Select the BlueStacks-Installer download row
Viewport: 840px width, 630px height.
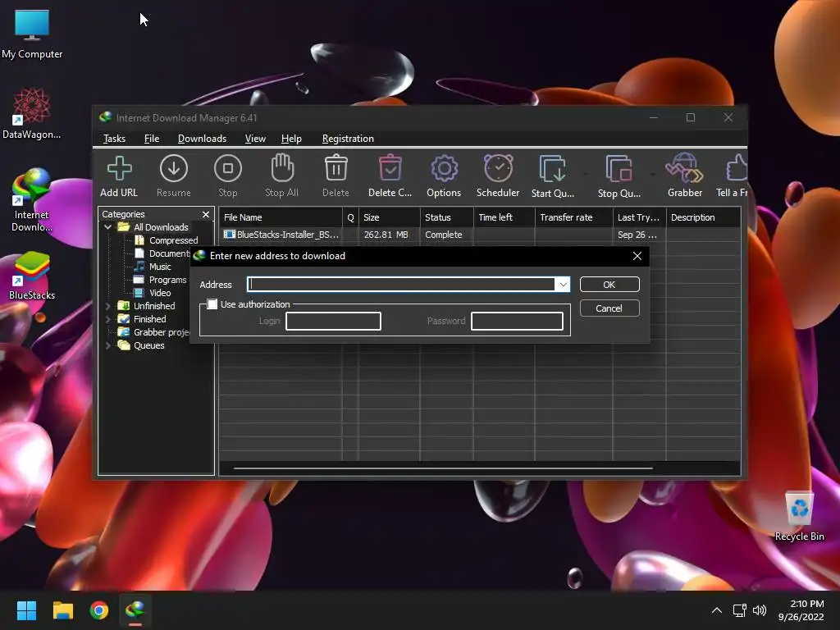[x=479, y=235]
